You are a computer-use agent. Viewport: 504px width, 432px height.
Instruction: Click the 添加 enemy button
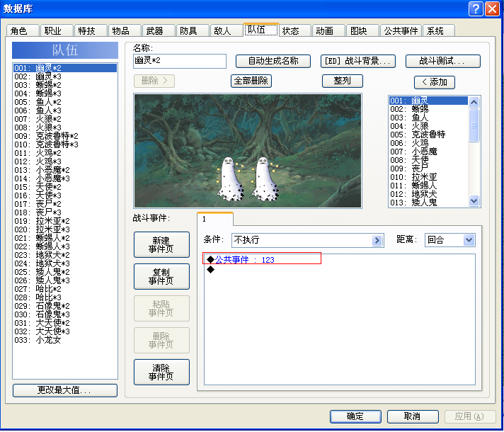pos(435,82)
